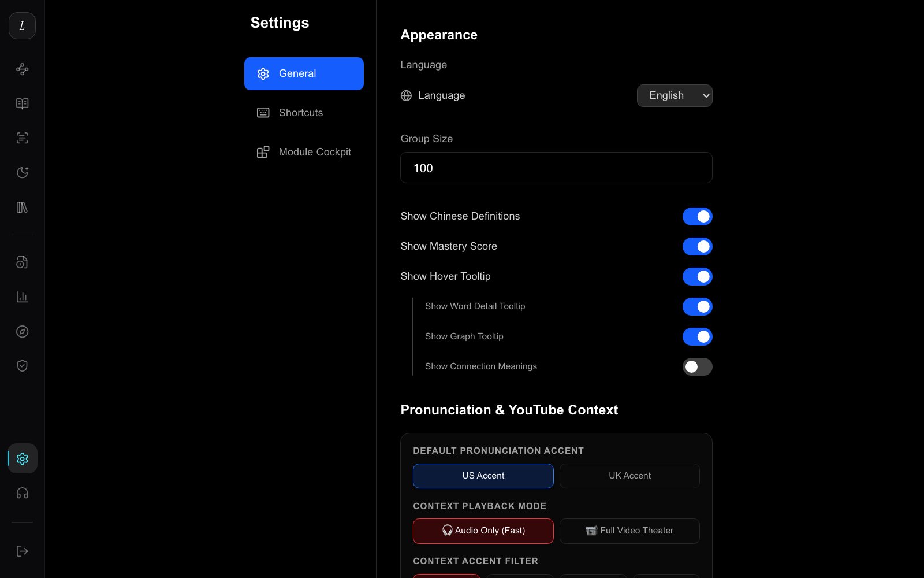This screenshot has height=578, width=924.
Task: Click the logout arrow icon in sidebar
Action: (22, 551)
